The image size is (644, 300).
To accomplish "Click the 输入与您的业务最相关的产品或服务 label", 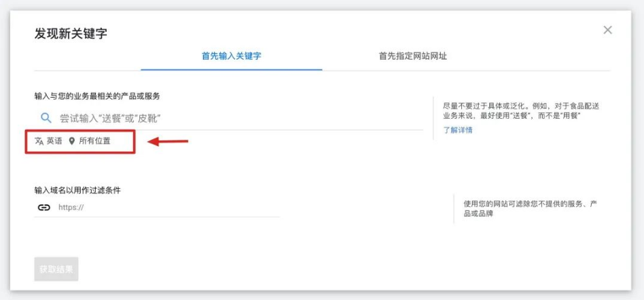I will click(x=97, y=96).
